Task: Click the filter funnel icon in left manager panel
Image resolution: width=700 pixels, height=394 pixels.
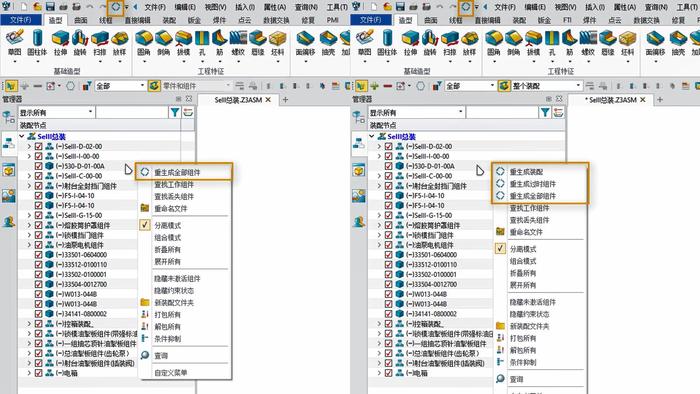Action: [175, 112]
